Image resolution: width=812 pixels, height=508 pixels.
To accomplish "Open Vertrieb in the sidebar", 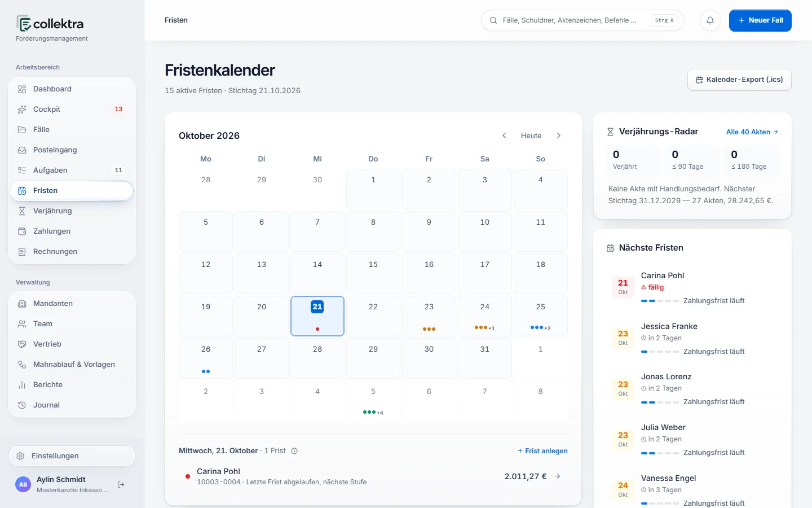I will [x=72, y=344].
